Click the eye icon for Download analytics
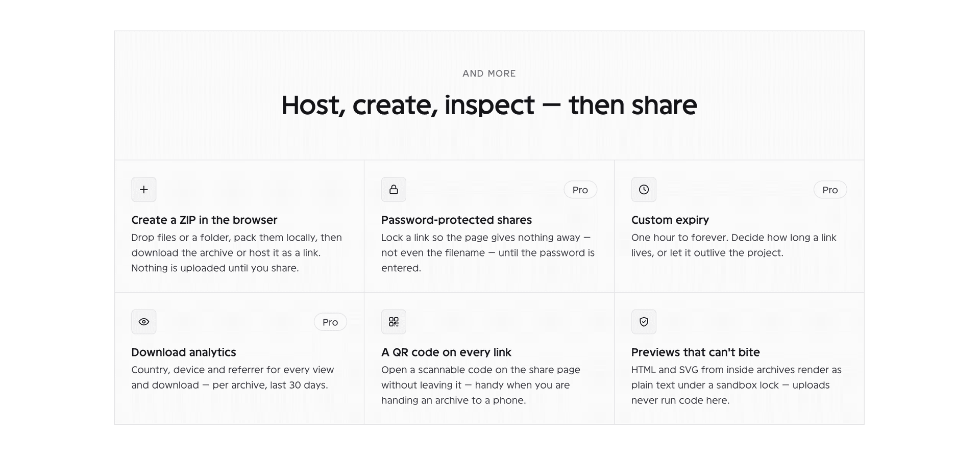Image resolution: width=980 pixels, height=463 pixels. pyautogui.click(x=144, y=322)
